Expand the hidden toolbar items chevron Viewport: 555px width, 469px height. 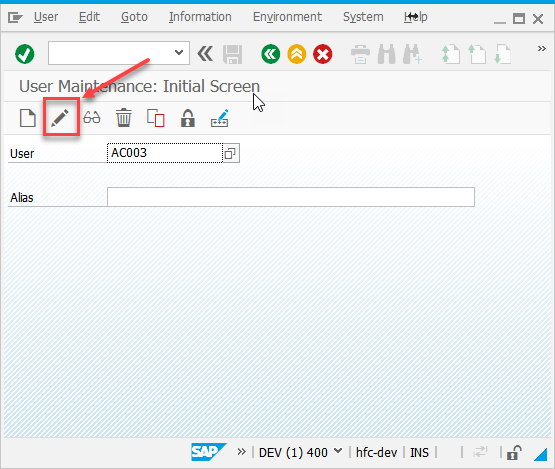542,48
